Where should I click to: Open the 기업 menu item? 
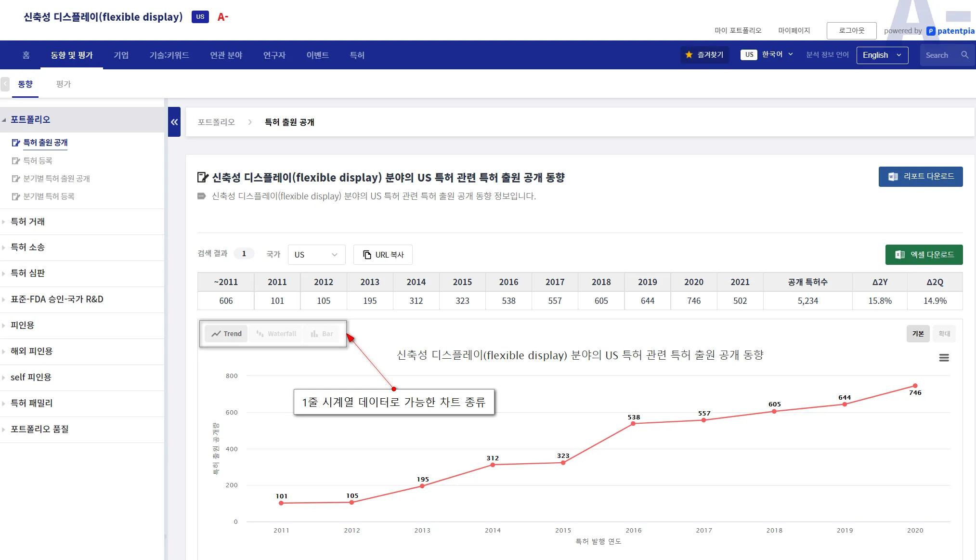121,55
